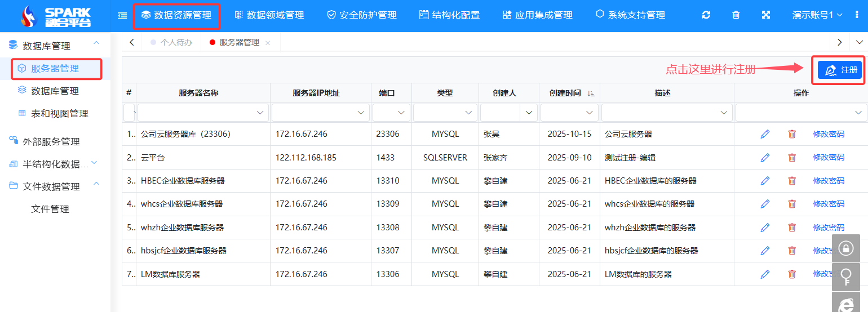Edit the whcs企业数据库服务器 row
868x312 pixels.
pyautogui.click(x=765, y=204)
